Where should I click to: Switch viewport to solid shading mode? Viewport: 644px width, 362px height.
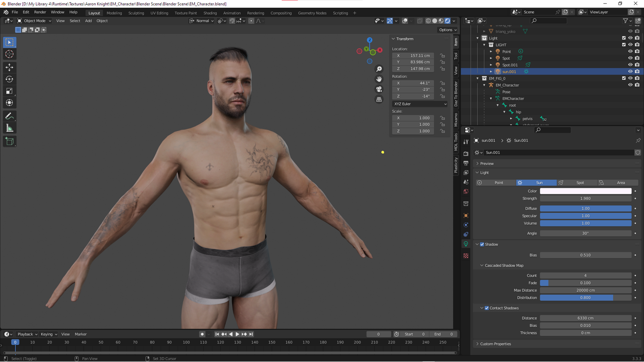[434, 21]
